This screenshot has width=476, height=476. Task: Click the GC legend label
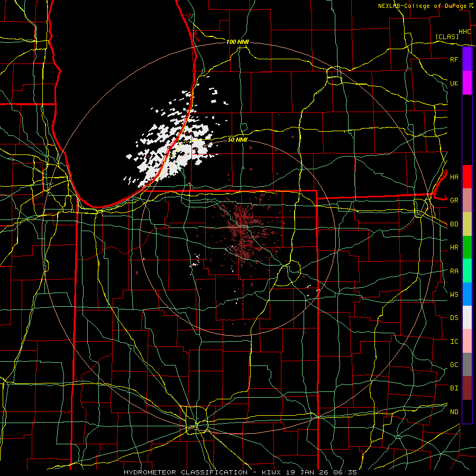[x=454, y=364]
